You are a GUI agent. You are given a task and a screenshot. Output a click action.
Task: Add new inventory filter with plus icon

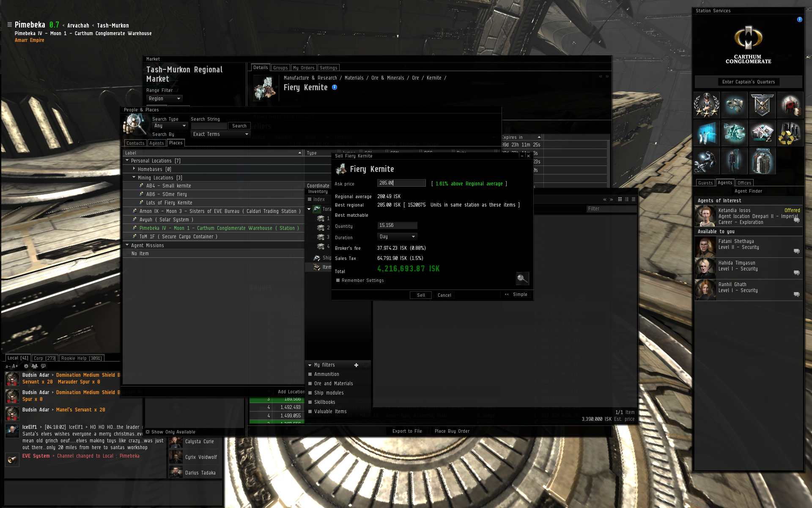356,365
